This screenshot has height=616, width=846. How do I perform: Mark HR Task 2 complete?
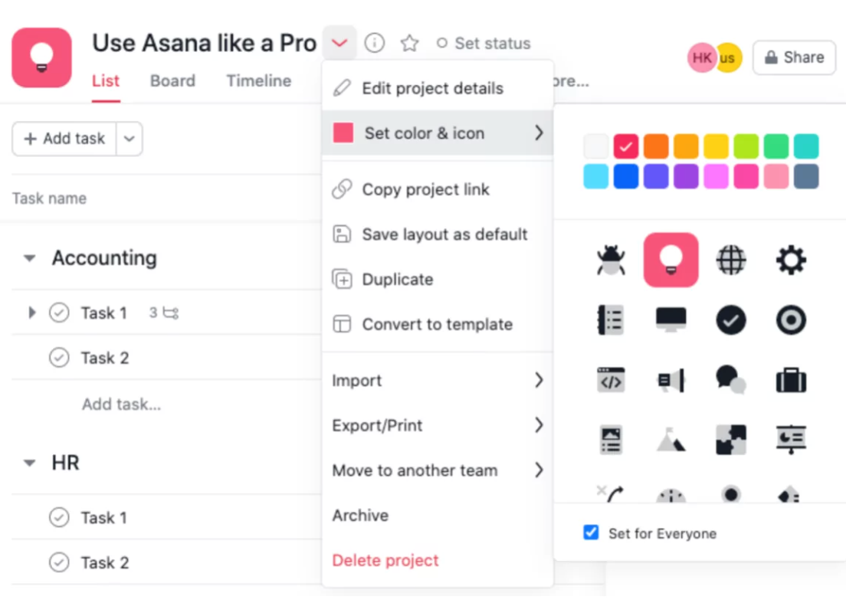(59, 562)
